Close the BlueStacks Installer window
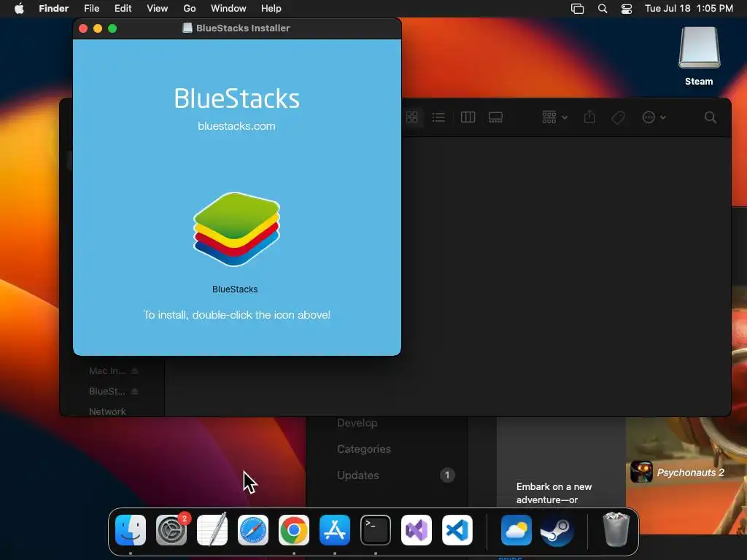 point(83,28)
